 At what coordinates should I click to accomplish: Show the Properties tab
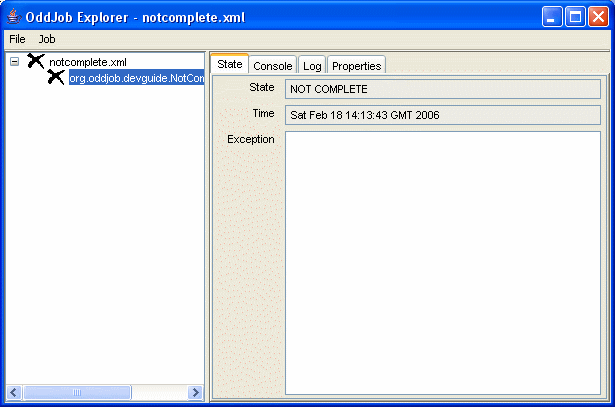click(356, 66)
